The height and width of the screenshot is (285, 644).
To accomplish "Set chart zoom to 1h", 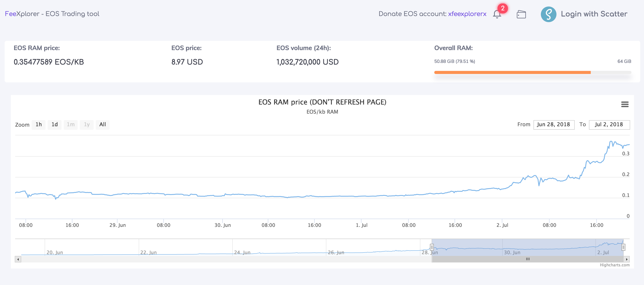I will (39, 125).
